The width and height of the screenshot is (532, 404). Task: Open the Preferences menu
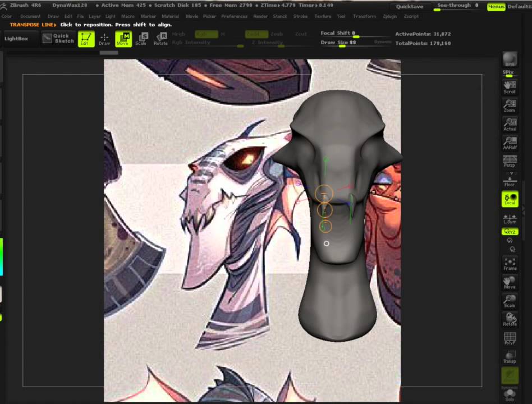234,16
